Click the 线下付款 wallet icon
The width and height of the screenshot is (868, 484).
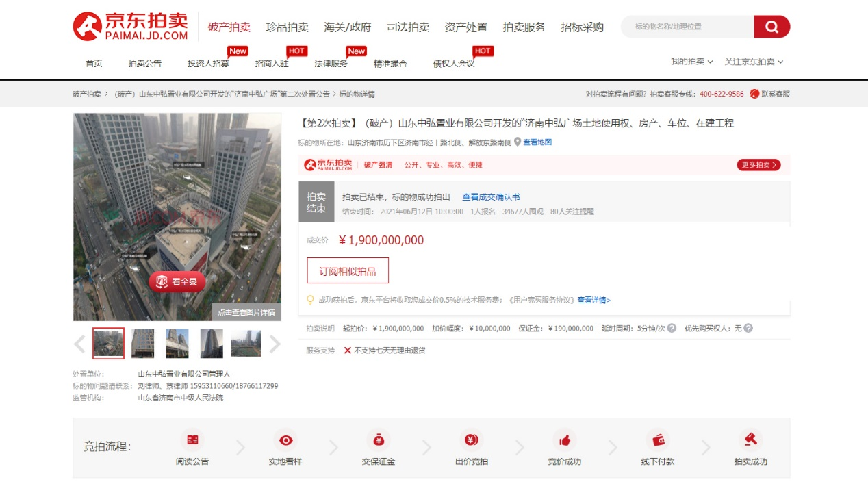pos(658,440)
